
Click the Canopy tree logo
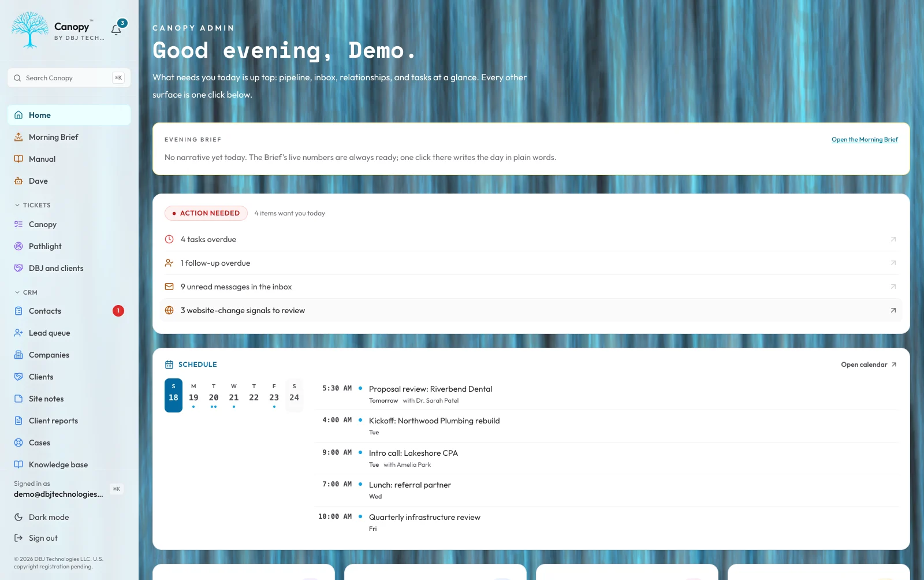29,30
